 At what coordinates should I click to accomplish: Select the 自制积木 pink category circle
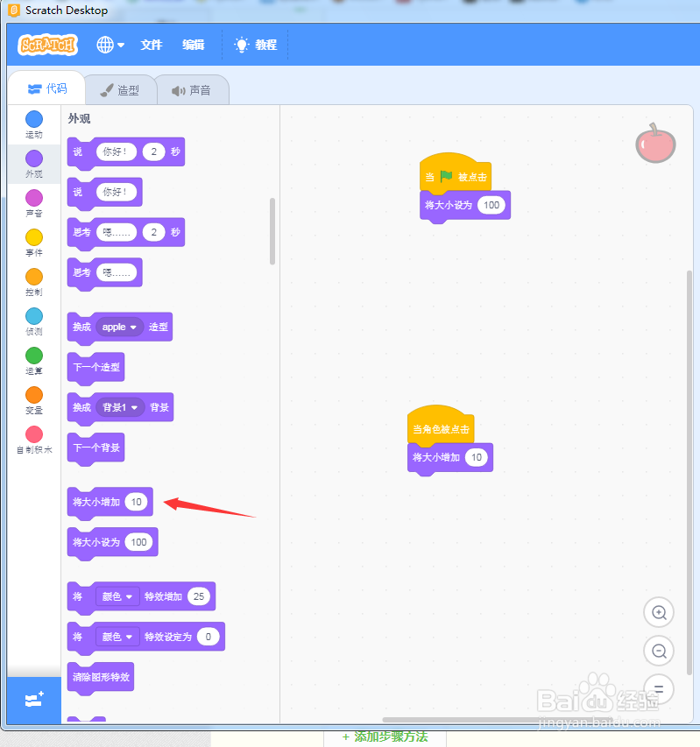click(34, 434)
